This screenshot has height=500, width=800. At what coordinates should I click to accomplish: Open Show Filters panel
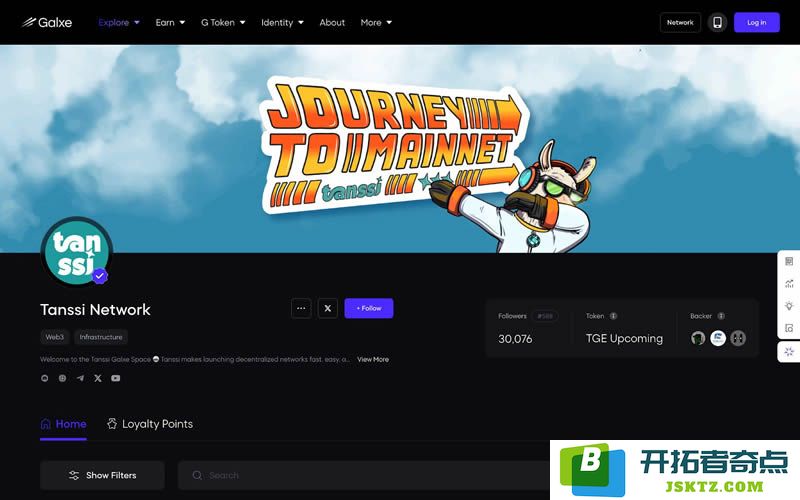coord(102,475)
